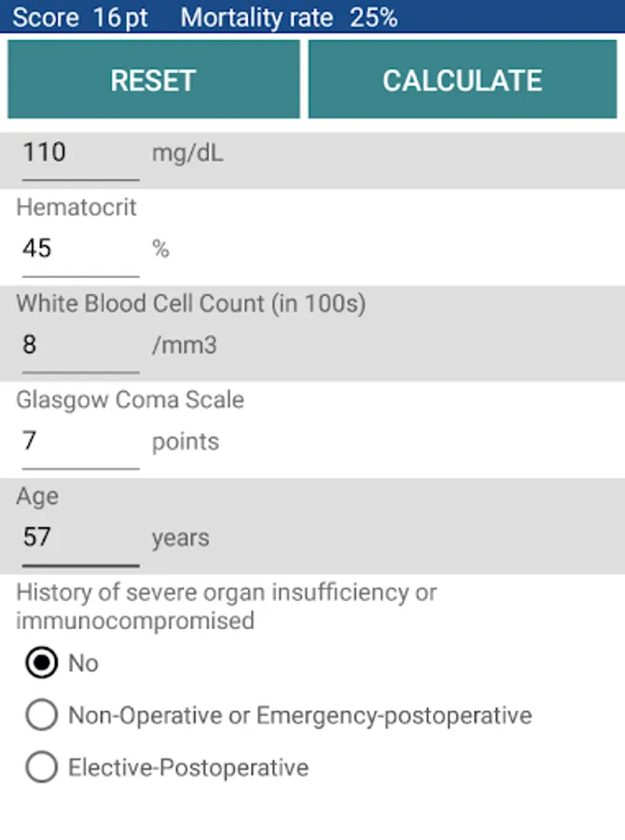Edit the Hematocrit value field showing 45
Screen dimensions: 625x840
pyautogui.click(x=80, y=251)
